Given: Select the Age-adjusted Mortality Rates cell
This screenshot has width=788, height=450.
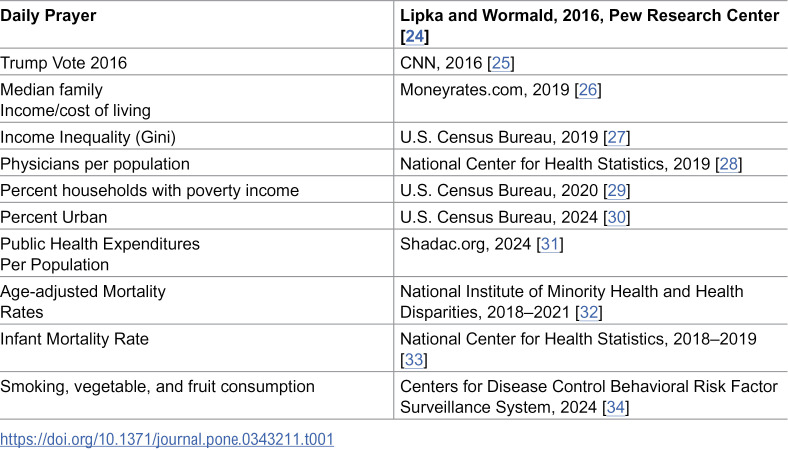Looking at the screenshot, I should [196, 301].
